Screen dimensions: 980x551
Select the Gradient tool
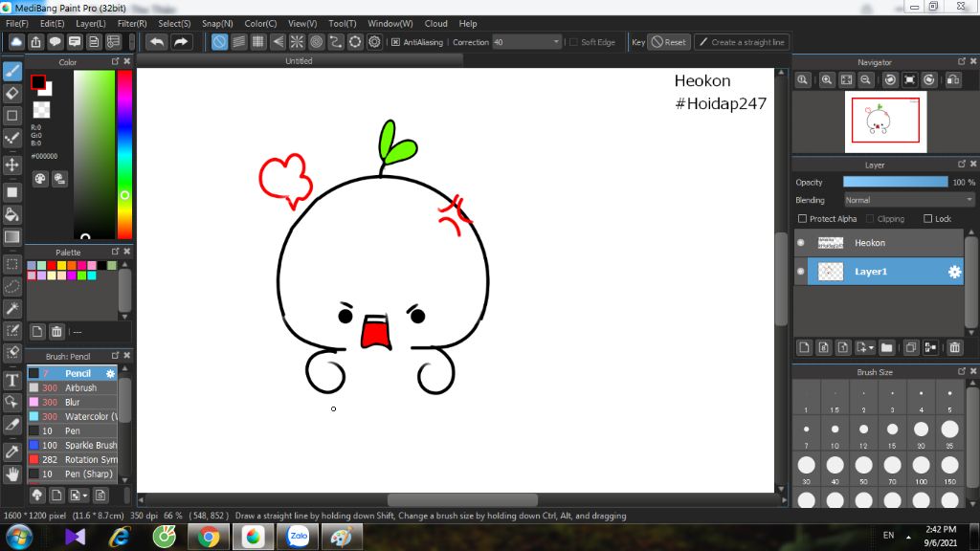pos(11,237)
